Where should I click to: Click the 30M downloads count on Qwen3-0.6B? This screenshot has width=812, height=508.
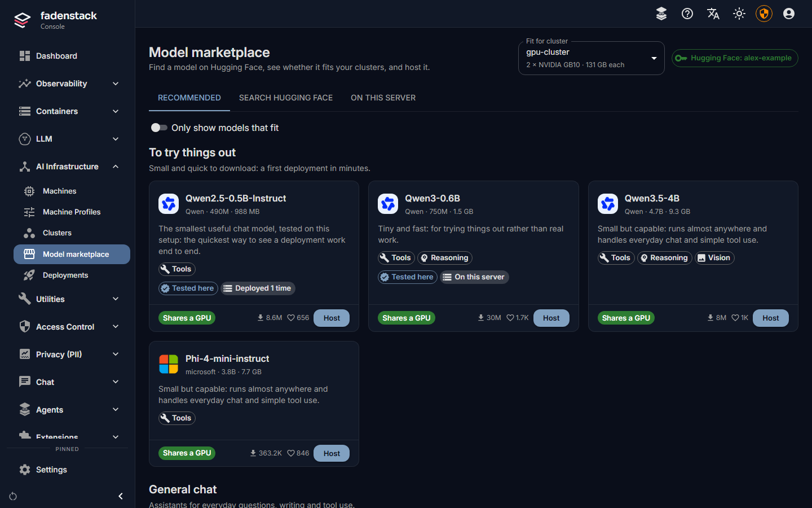click(489, 318)
